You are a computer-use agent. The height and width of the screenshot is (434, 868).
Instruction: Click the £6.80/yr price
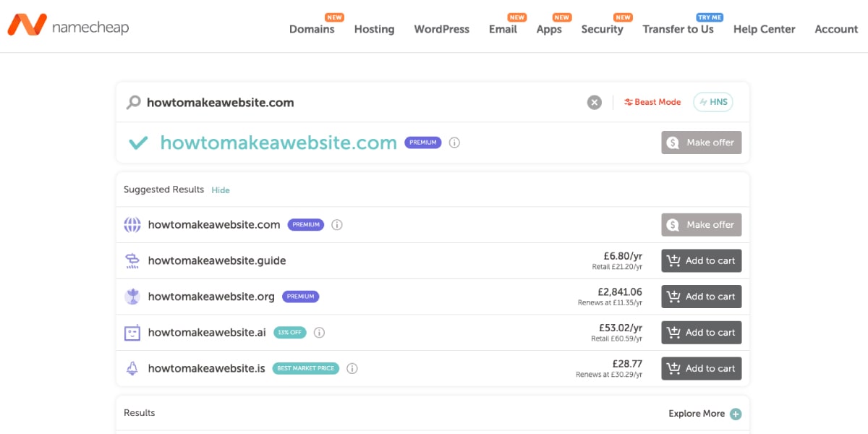623,256
